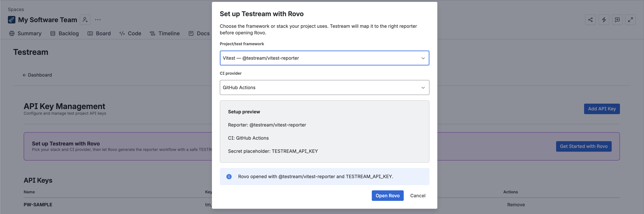Click Secret placeholder: TESTREAM_API_KEY text
Image resolution: width=644 pixels, height=214 pixels.
[273, 151]
